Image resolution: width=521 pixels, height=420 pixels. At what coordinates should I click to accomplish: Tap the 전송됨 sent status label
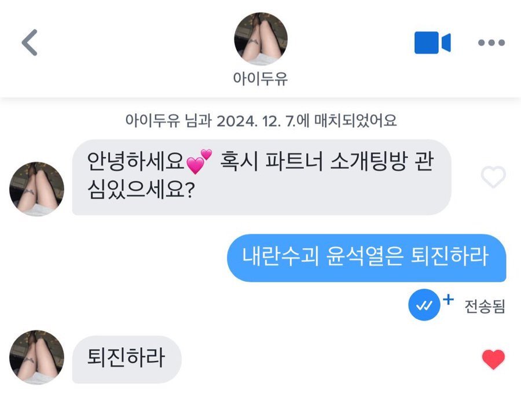click(x=485, y=306)
